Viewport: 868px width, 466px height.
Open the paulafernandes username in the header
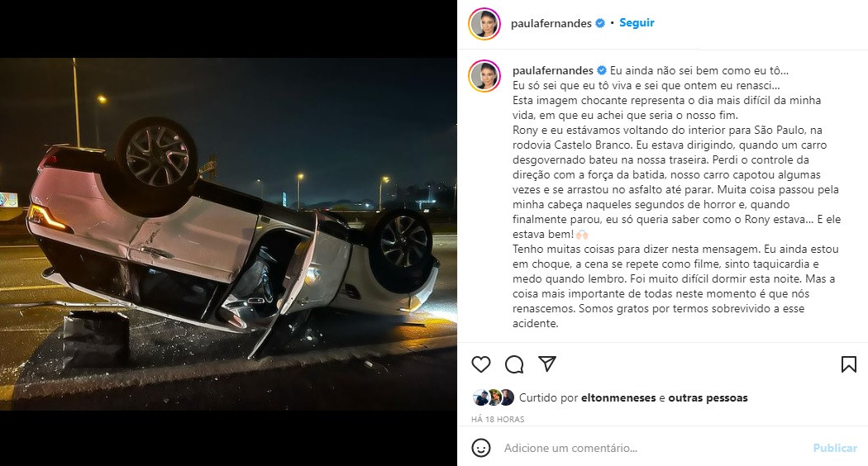pos(551,23)
